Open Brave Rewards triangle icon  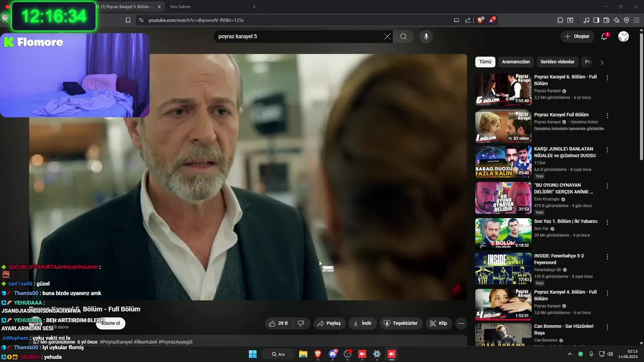pos(492,20)
